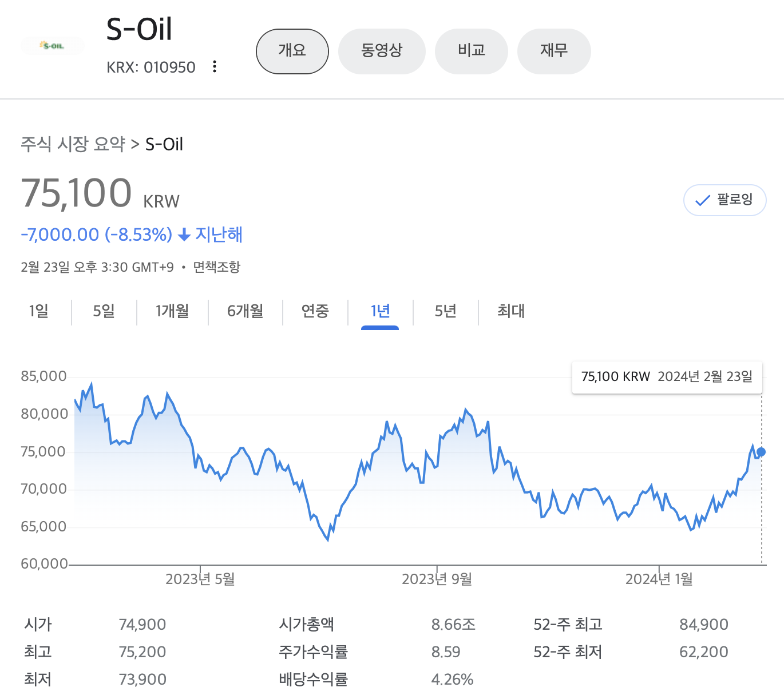The height and width of the screenshot is (699, 784).
Task: Click the blue down arrow next to -8.53%
Action: tap(184, 235)
